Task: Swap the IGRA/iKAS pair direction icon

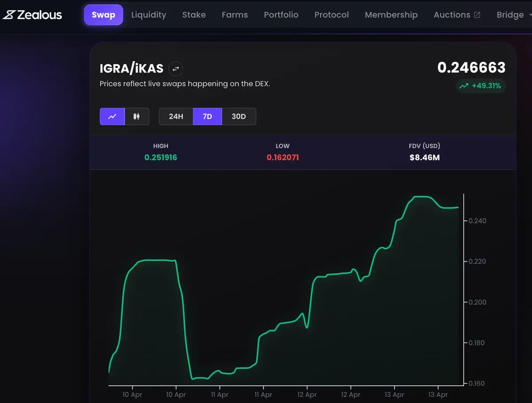Action: coord(176,69)
